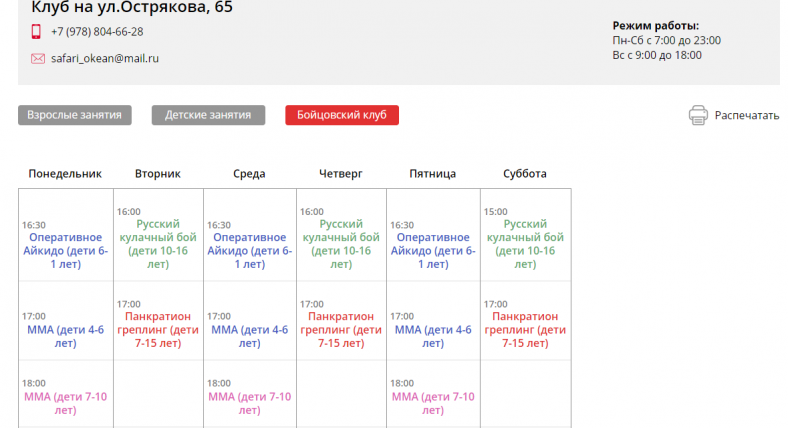This screenshot has width=788, height=428.
Task: Click safari_okean@mail.ru email address
Action: tap(105, 59)
